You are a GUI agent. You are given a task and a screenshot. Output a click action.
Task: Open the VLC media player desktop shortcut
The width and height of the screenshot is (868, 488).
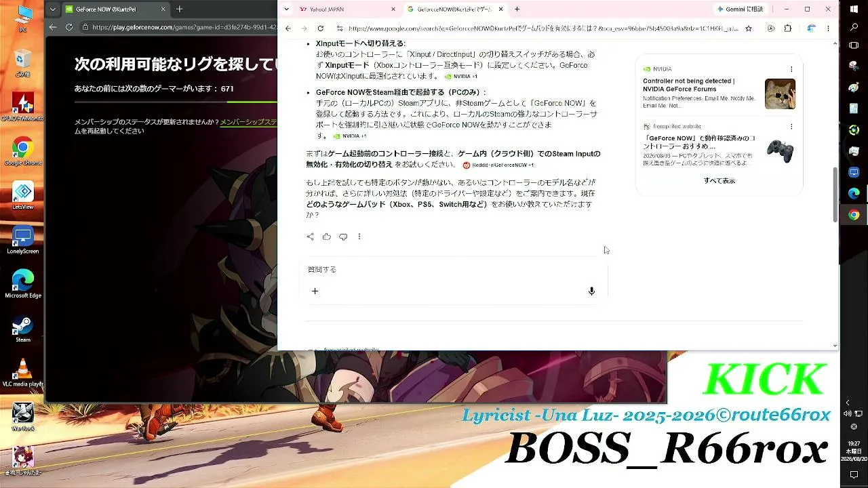point(23,373)
